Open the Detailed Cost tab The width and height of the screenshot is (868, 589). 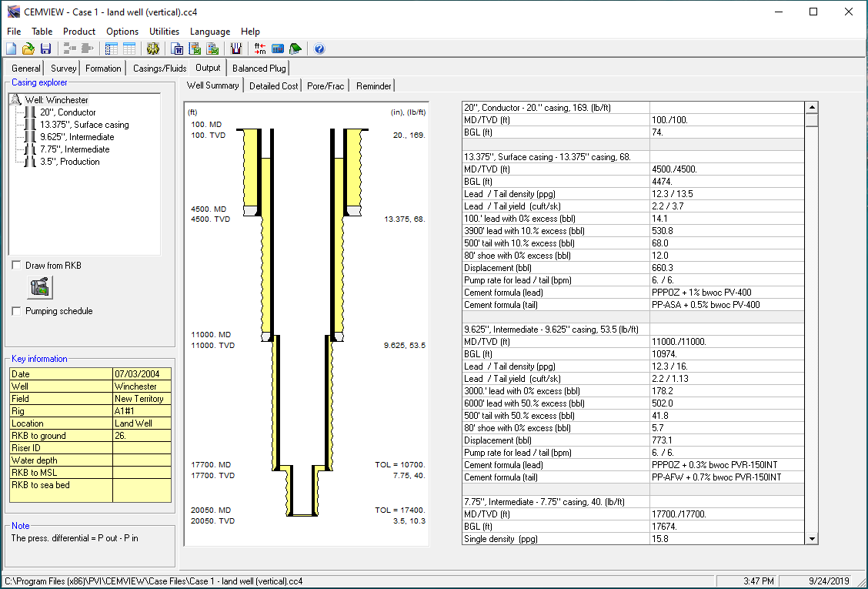pos(273,86)
